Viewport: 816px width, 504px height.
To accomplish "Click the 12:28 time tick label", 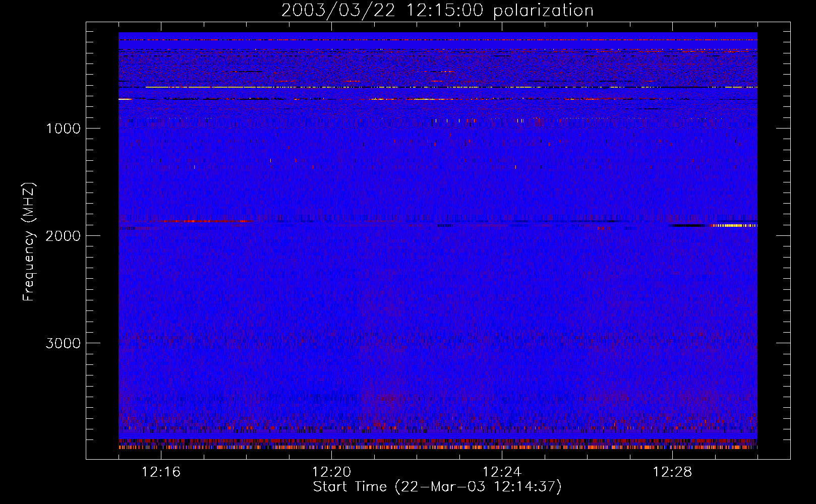I will [672, 472].
